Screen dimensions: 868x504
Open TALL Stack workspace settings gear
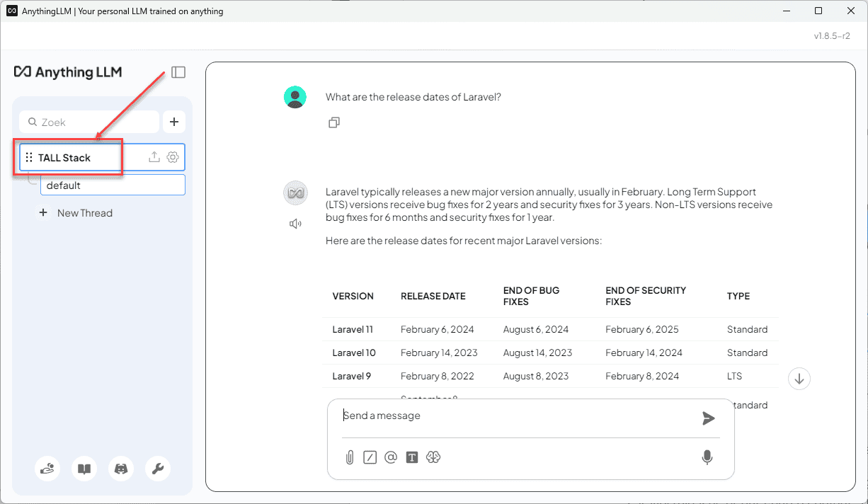coord(173,157)
